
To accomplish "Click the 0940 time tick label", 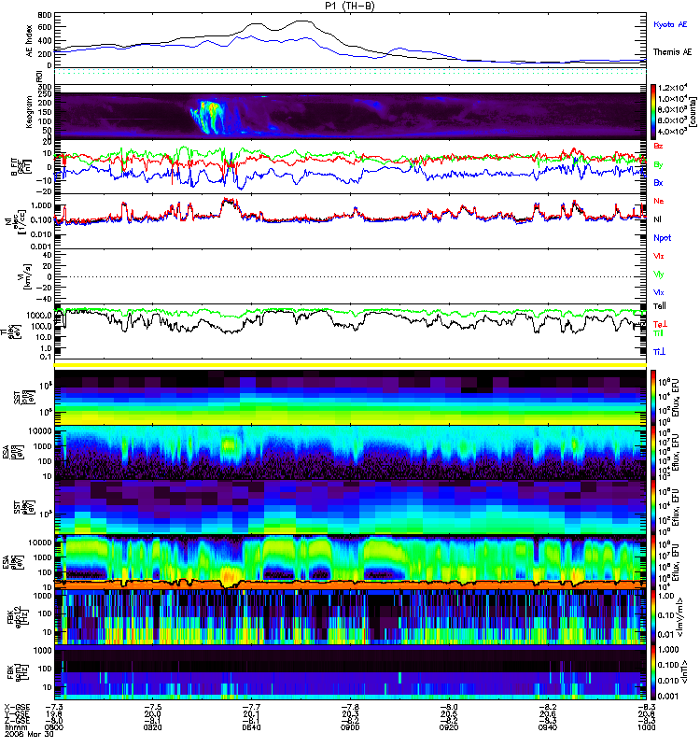I will 548,727.
